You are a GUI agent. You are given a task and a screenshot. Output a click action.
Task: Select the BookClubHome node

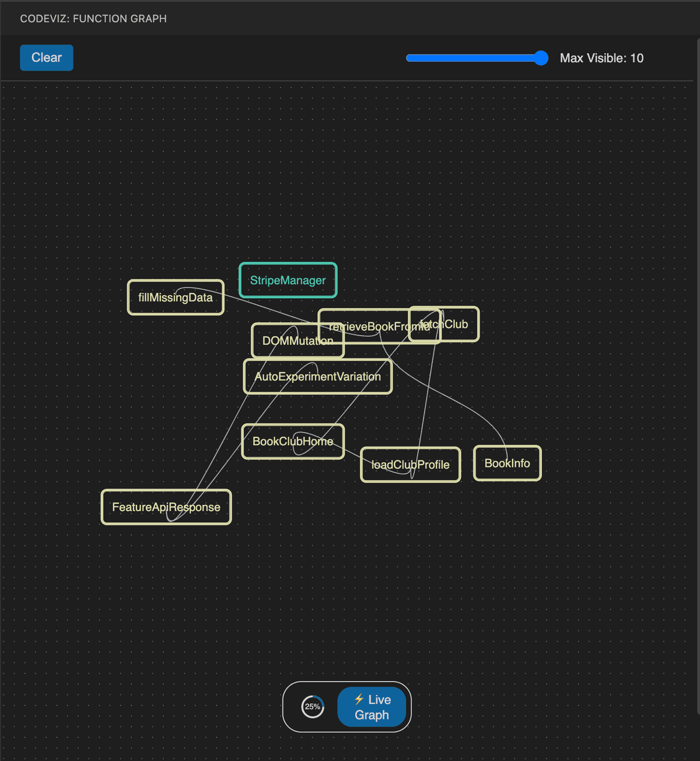tap(293, 442)
